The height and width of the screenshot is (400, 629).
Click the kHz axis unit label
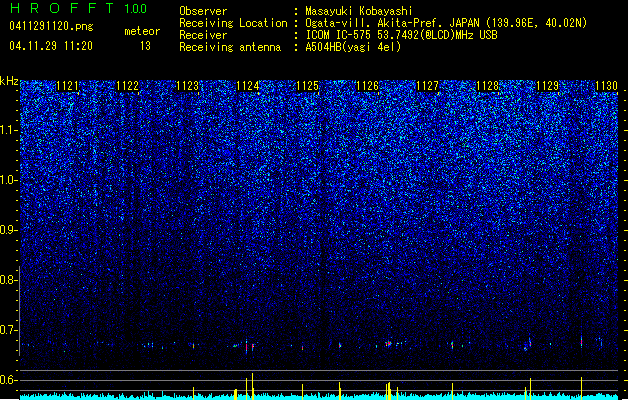[x=9, y=81]
